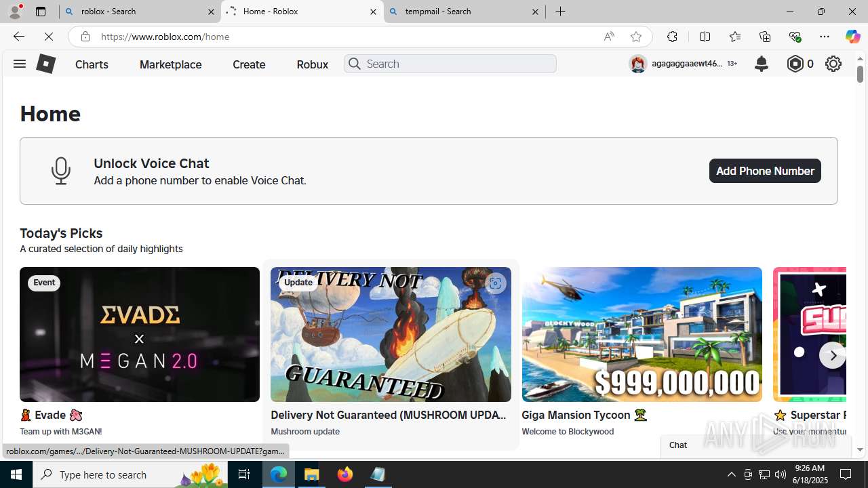View site information lock icon
The image size is (868, 488).
pyautogui.click(x=85, y=37)
